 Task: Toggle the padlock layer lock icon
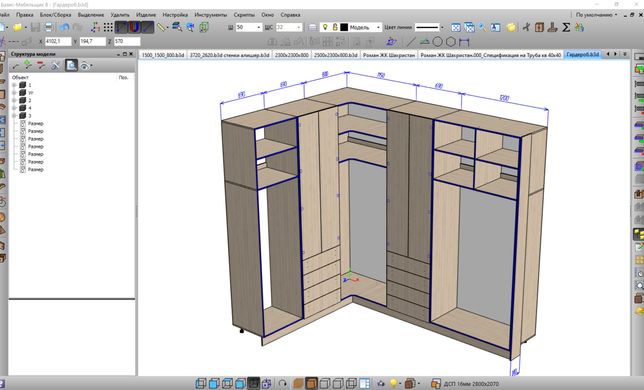click(335, 27)
